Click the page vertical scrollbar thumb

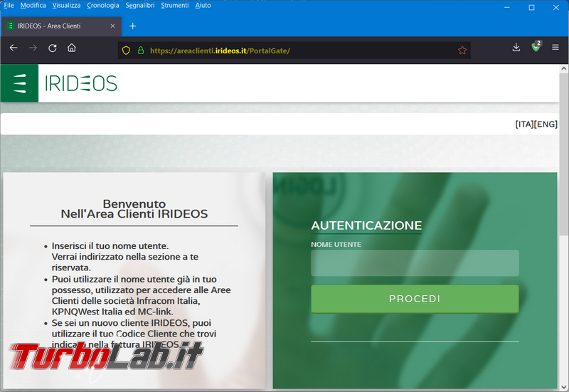coord(564,154)
